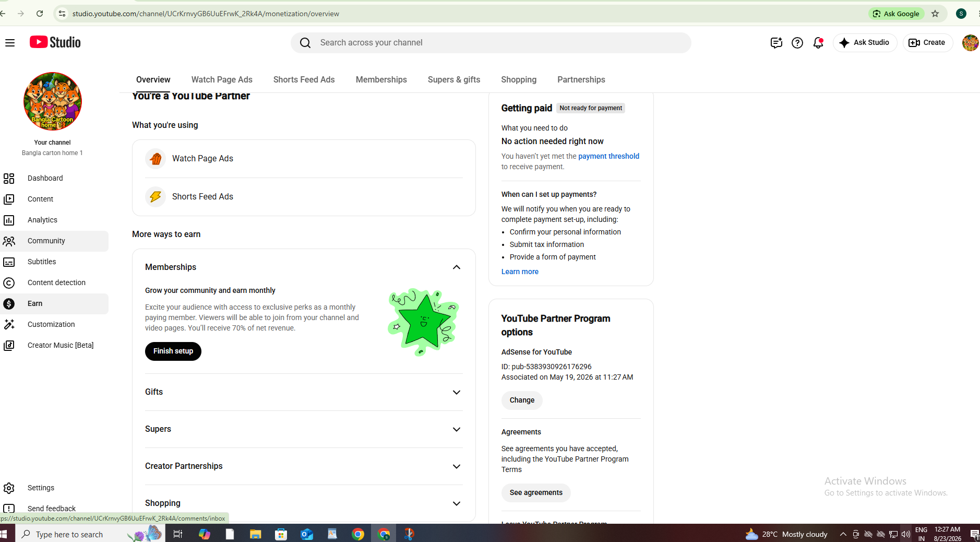
Task: Switch to the Memberships tab
Action: pyautogui.click(x=381, y=80)
